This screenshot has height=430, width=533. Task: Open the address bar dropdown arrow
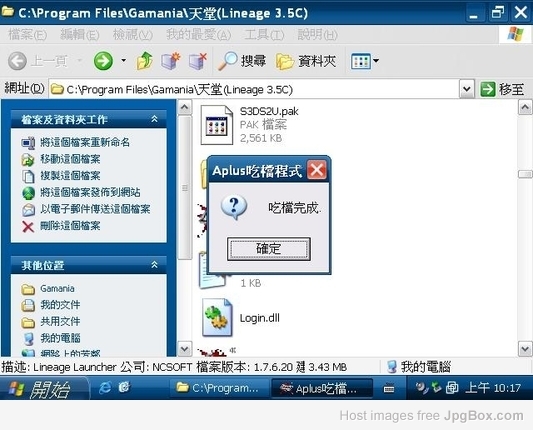pyautogui.click(x=467, y=89)
